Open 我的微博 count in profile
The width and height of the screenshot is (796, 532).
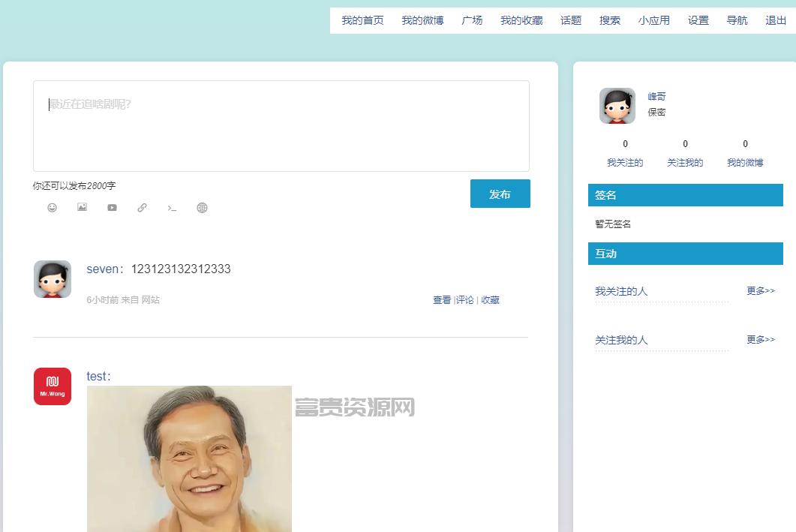745,153
